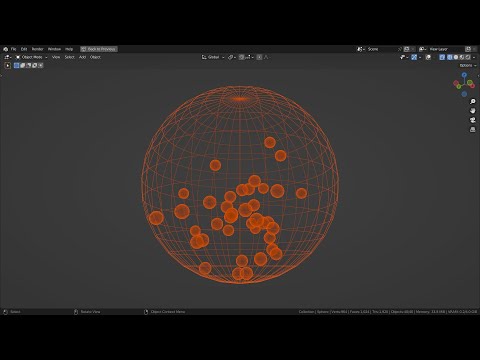Image resolution: width=480 pixels, height=360 pixels.
Task: Open the snapping options dropdown
Action: click(249, 57)
